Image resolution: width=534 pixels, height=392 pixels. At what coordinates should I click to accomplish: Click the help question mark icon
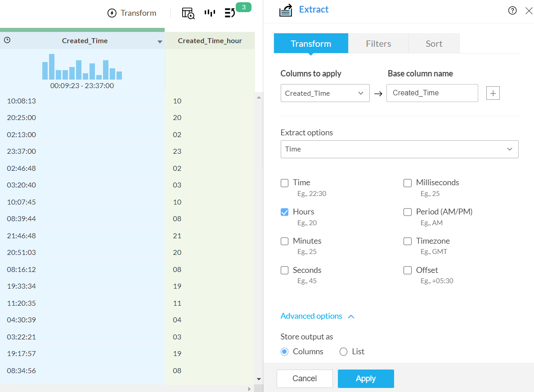pyautogui.click(x=512, y=10)
